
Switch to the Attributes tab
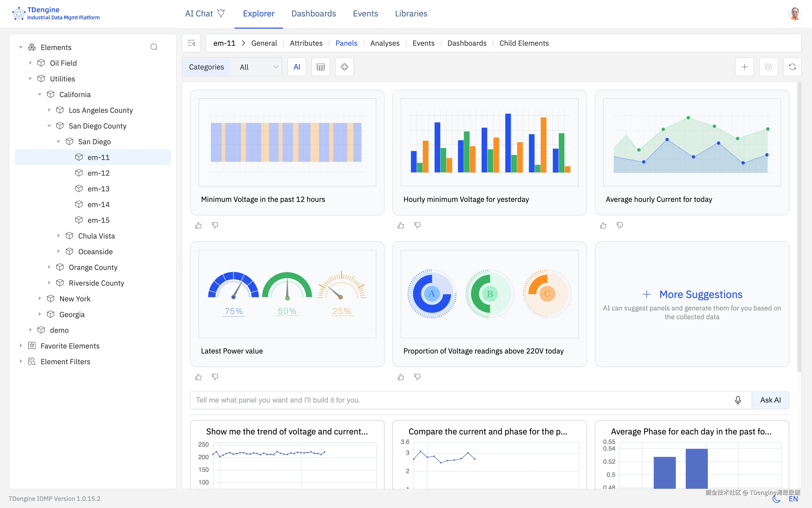click(x=306, y=43)
